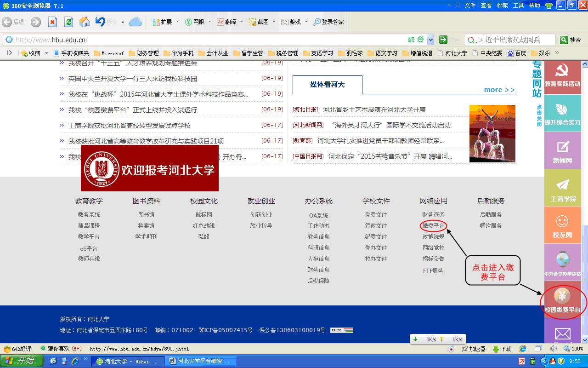Stop page loading with the red X icon
This screenshot has height=368, width=588.
click(x=52, y=22)
